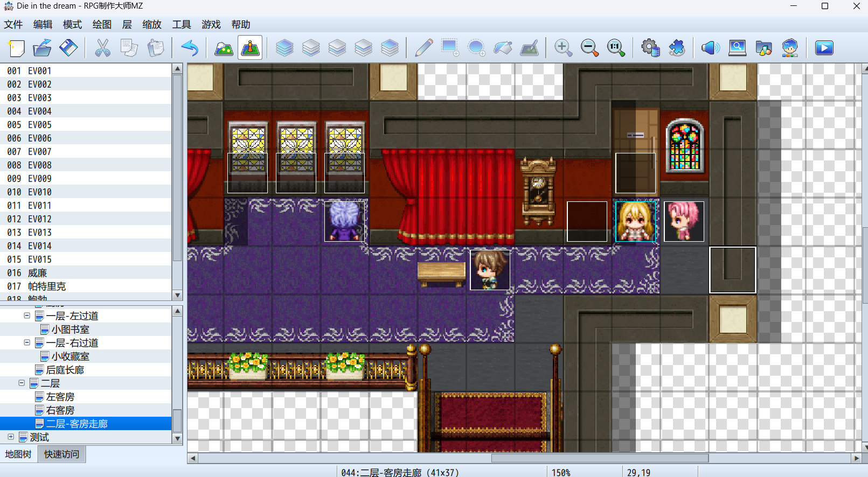Select event 016 威廉 in list
Viewport: 868px width, 477px height.
coord(86,273)
